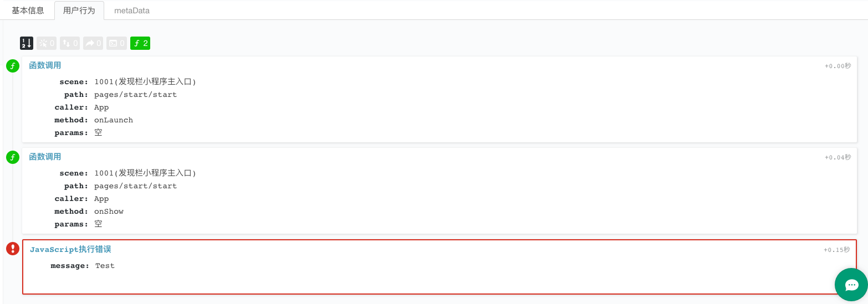Click the +0.15秒 error timestamp

coord(836,250)
